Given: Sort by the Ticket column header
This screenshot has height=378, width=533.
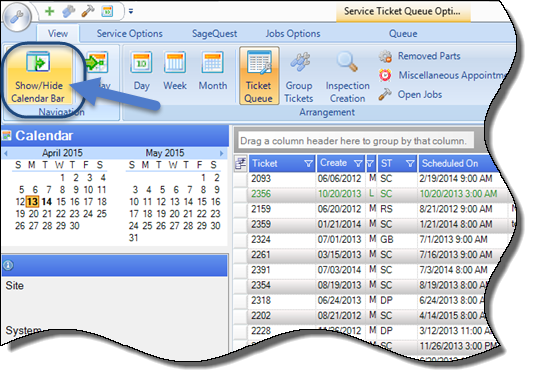Looking at the screenshot, I should pyautogui.click(x=264, y=164).
